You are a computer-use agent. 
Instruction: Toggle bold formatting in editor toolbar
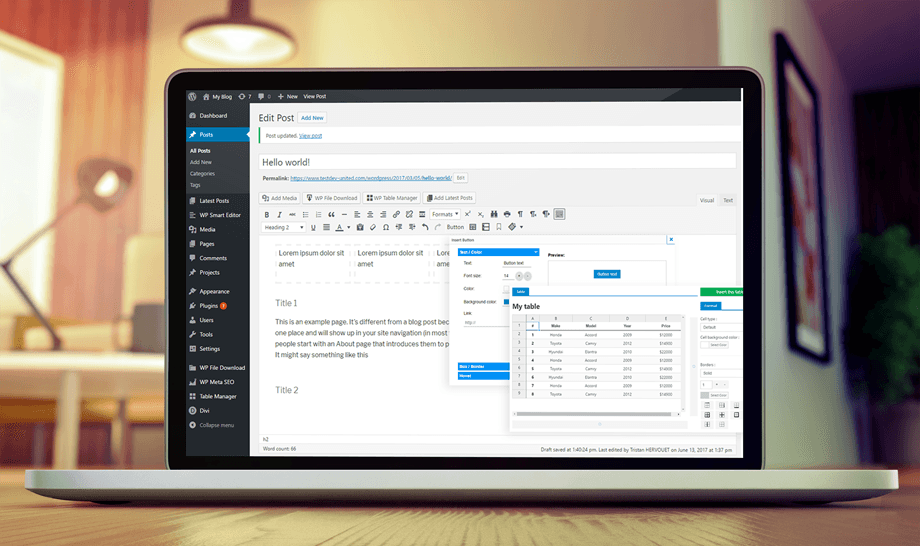pos(267,214)
